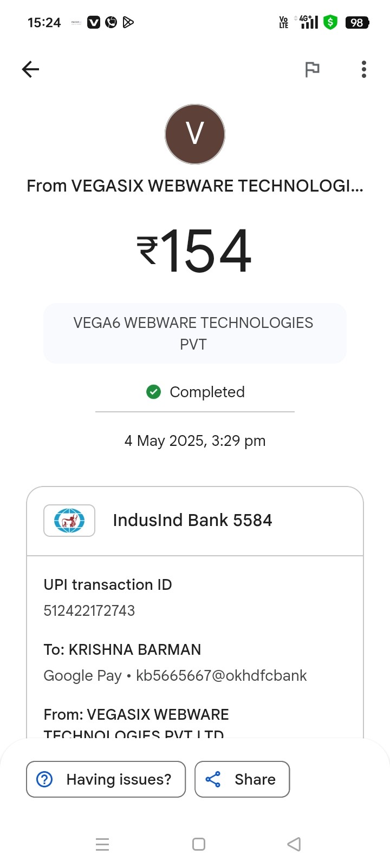Image resolution: width=390 pixels, height=868 pixels.
Task: Click the green shield status bar icon
Action: [330, 22]
